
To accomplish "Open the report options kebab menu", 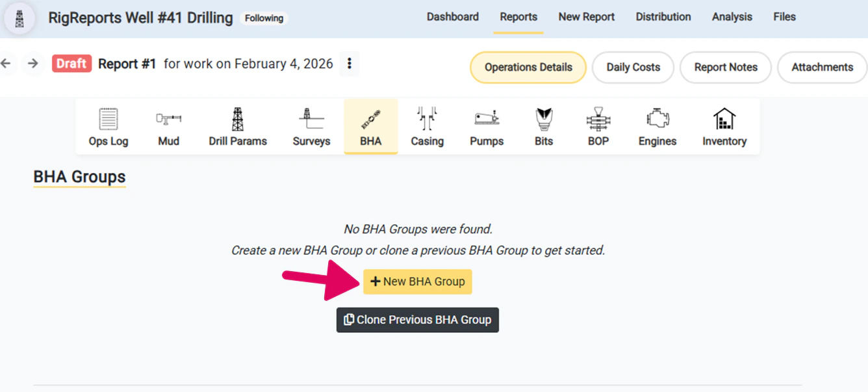I will coord(349,63).
